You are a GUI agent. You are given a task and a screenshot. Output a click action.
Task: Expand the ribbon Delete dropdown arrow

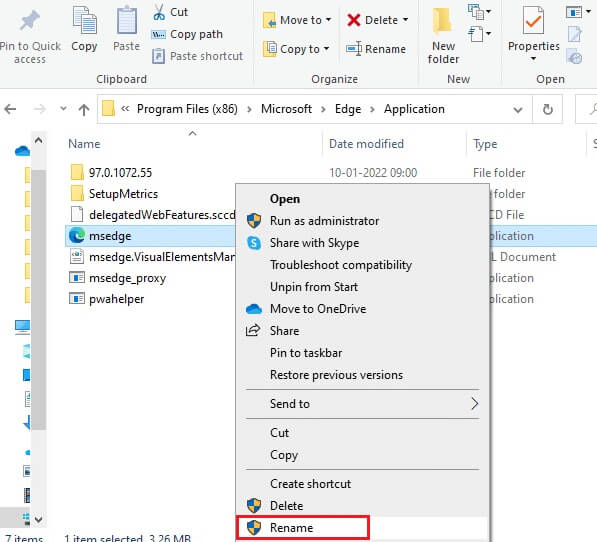(405, 19)
